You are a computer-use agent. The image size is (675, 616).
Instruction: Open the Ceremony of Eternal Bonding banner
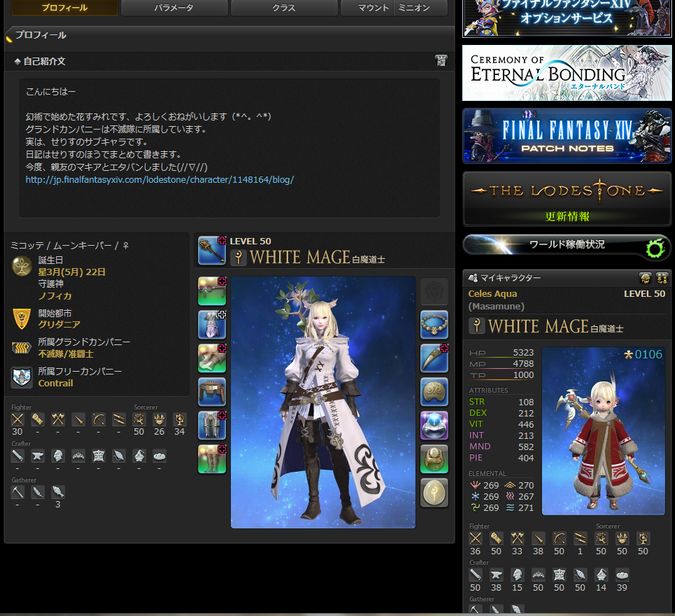click(567, 73)
